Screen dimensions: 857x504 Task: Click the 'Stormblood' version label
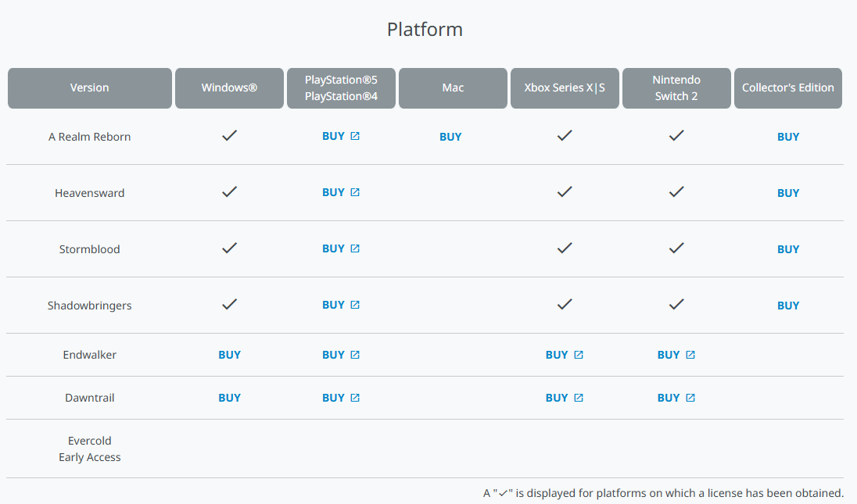click(90, 249)
